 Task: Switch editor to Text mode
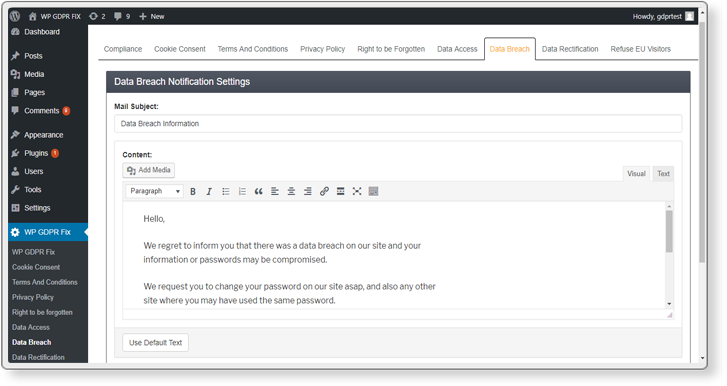(663, 174)
